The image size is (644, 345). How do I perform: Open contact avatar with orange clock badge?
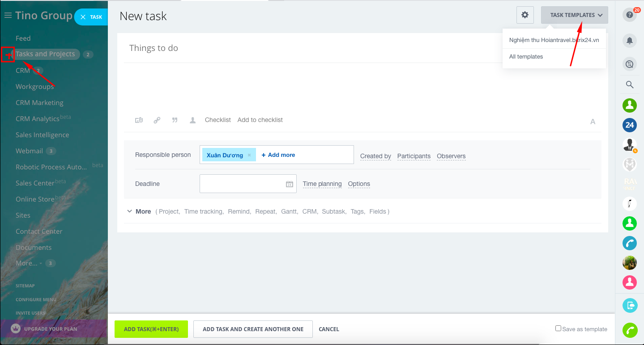(630, 145)
